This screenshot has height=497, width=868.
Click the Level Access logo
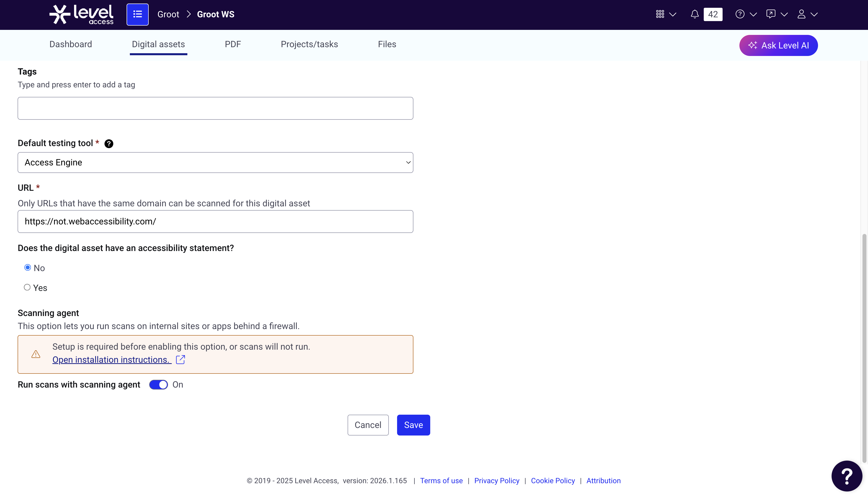[x=81, y=14]
